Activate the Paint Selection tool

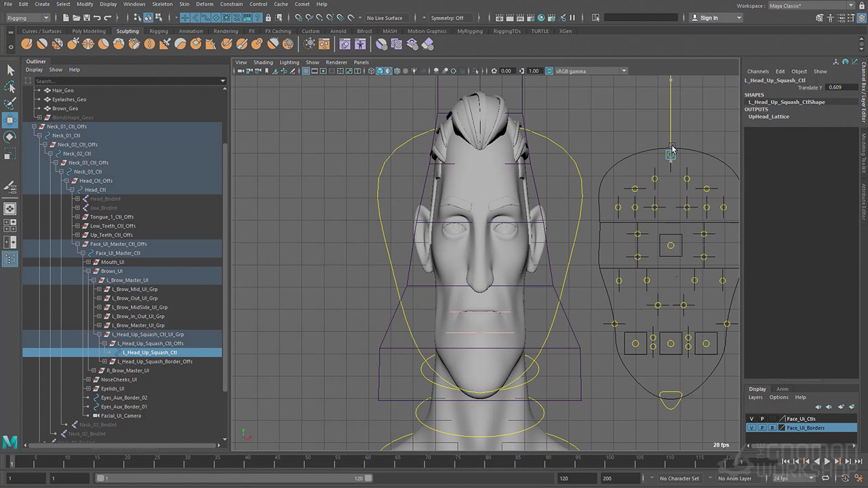10,104
